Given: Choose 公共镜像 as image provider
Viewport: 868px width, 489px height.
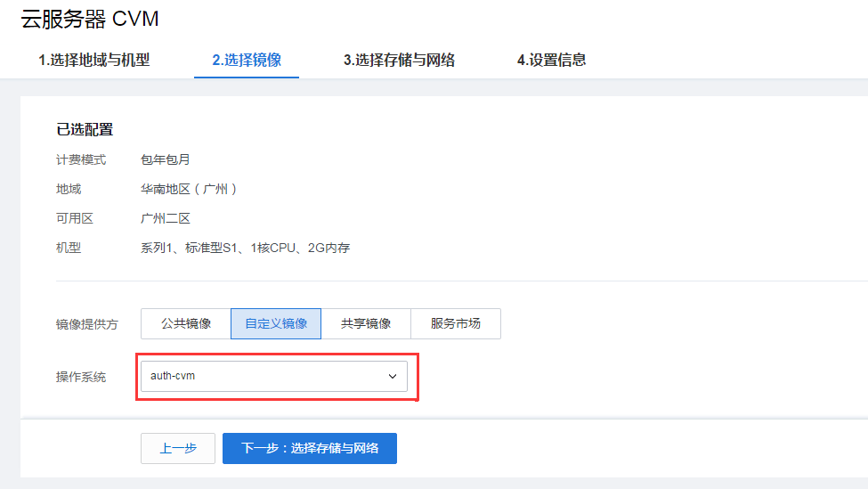Looking at the screenshot, I should (x=186, y=323).
